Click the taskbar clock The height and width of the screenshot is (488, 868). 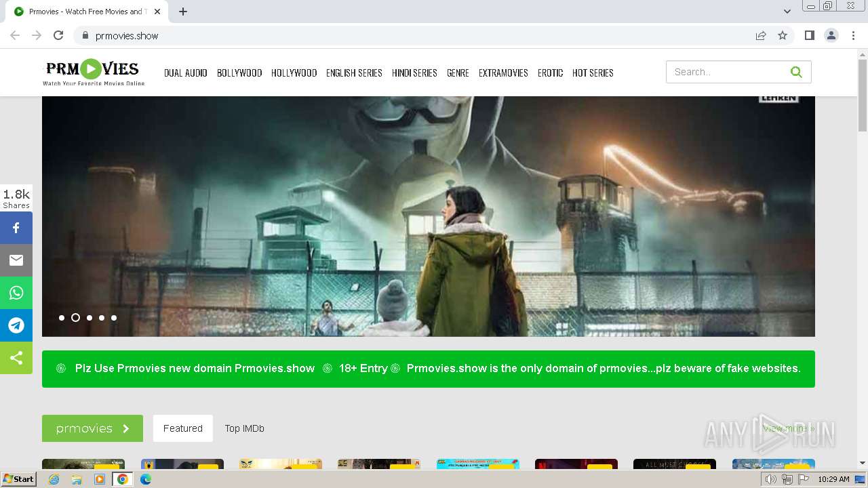[x=833, y=479]
